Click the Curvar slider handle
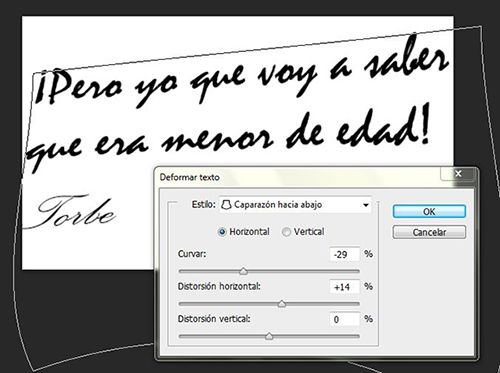This screenshot has height=373, width=500. pos(244,271)
